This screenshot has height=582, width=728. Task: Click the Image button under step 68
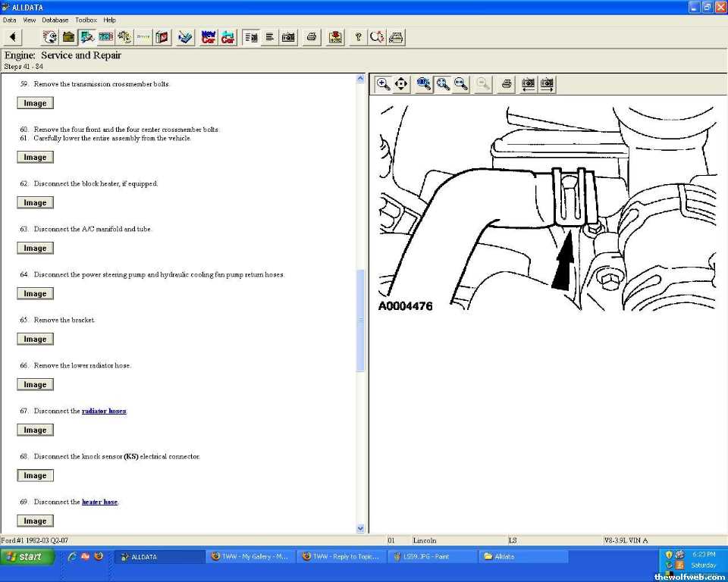pos(35,476)
